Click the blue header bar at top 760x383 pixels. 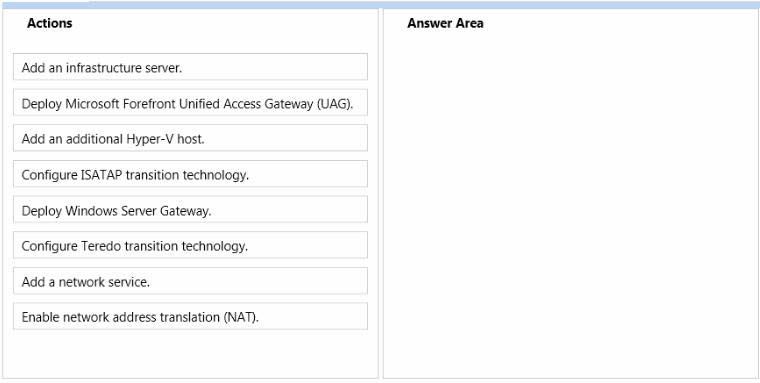click(380, 5)
